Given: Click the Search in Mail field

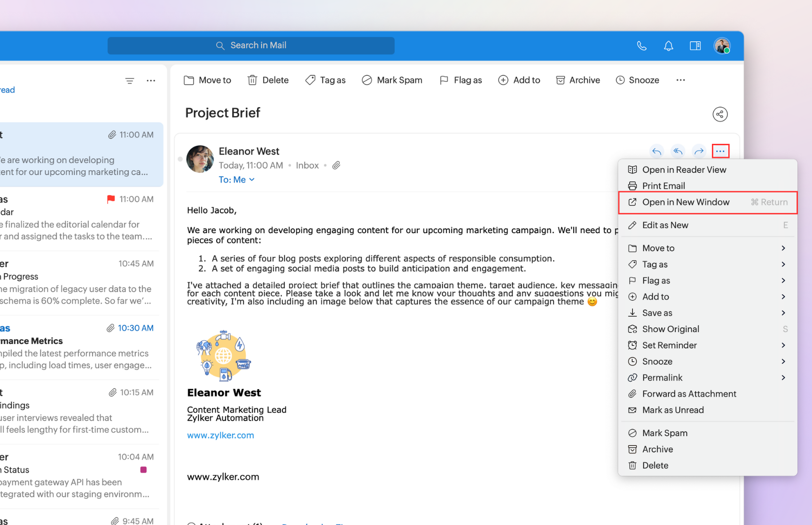Looking at the screenshot, I should click(x=251, y=46).
